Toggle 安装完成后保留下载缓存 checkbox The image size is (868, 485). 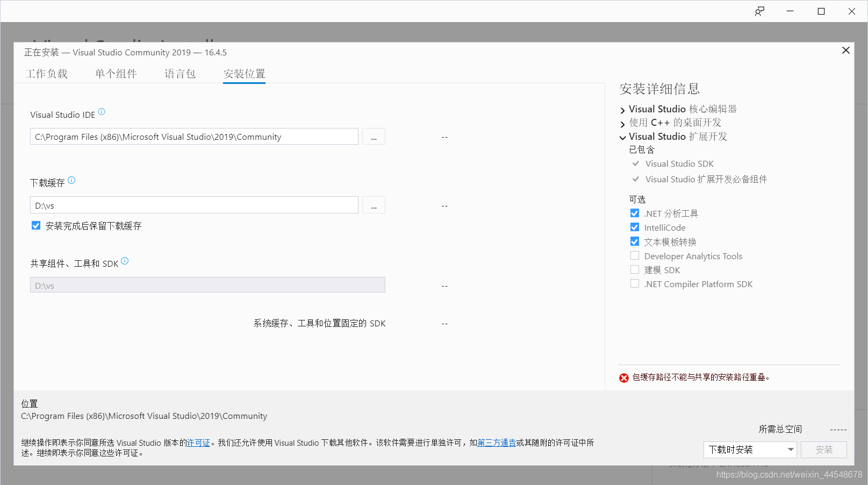pos(36,226)
